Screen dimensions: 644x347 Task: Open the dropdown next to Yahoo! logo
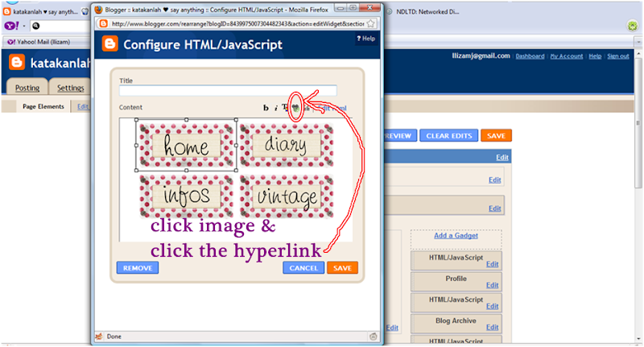[x=24, y=26]
